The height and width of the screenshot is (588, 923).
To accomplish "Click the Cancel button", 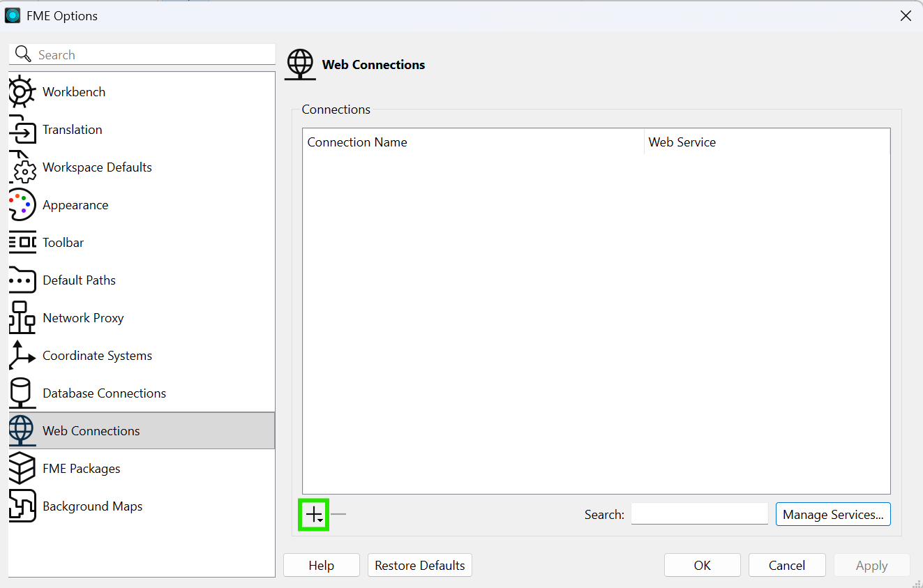I will click(x=787, y=566).
